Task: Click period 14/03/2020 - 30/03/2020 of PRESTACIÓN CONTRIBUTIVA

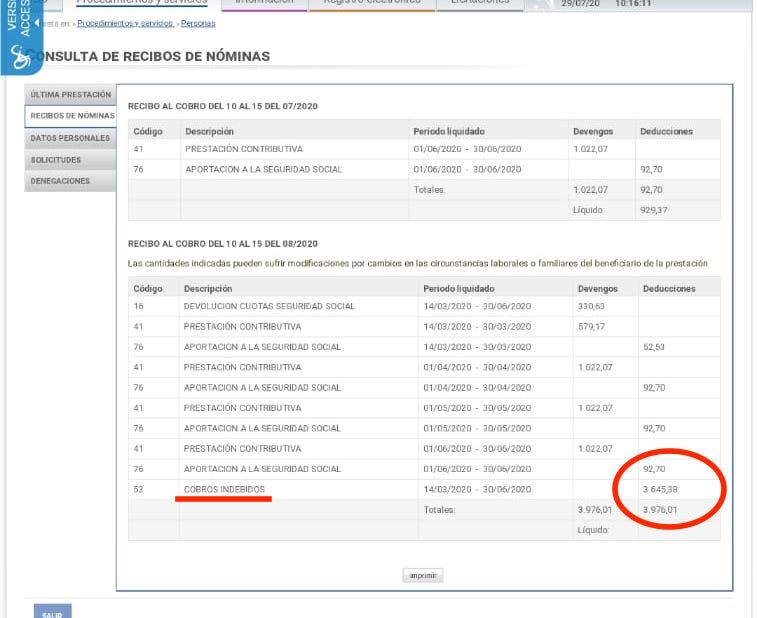Action: coord(477,326)
